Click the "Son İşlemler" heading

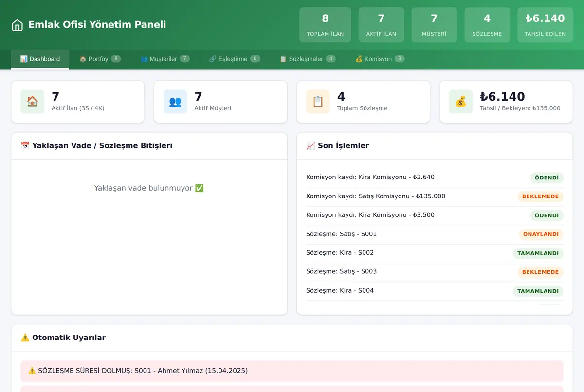click(338, 145)
